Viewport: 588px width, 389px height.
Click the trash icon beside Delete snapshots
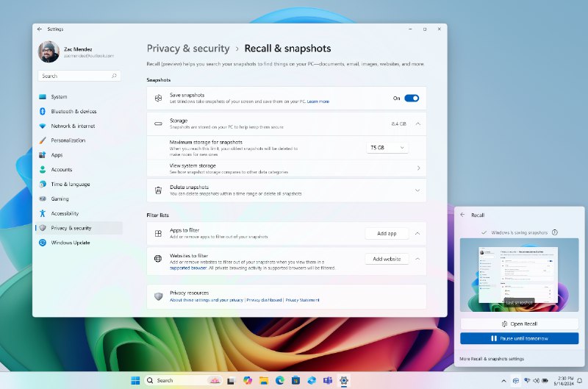tap(158, 190)
